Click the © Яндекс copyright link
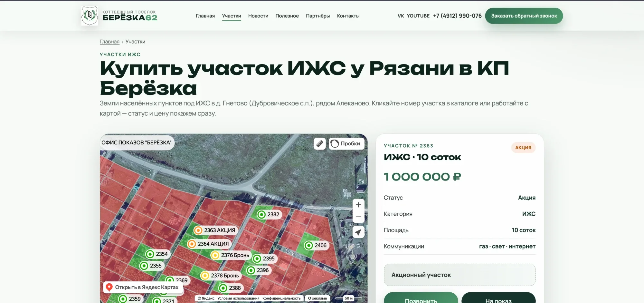 click(x=206, y=298)
